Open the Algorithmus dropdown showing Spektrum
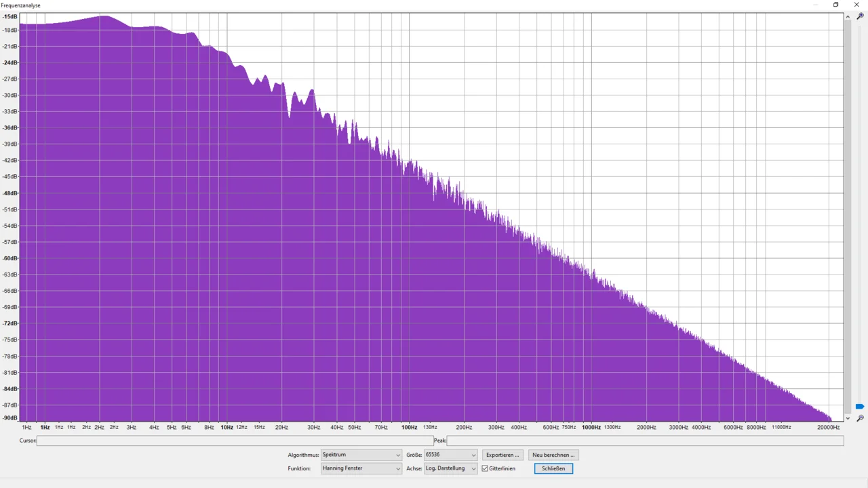 (x=361, y=455)
